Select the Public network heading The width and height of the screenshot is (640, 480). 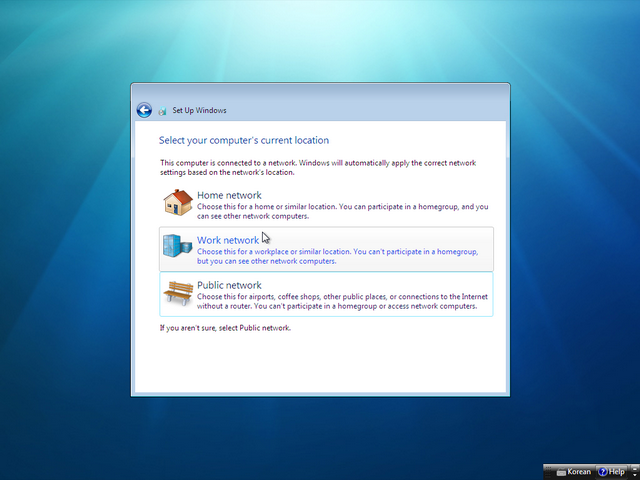[229, 285]
